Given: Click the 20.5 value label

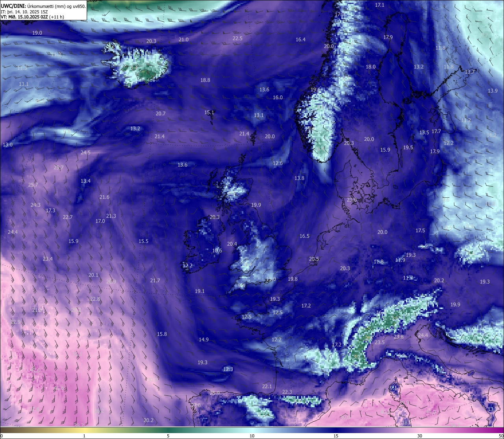Looking at the screenshot, I should 314,259.
